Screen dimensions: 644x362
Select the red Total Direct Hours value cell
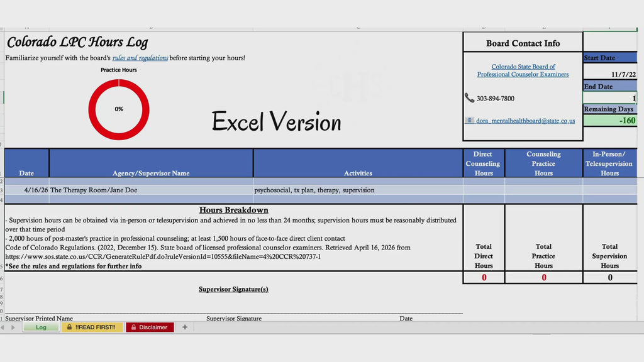point(484,277)
